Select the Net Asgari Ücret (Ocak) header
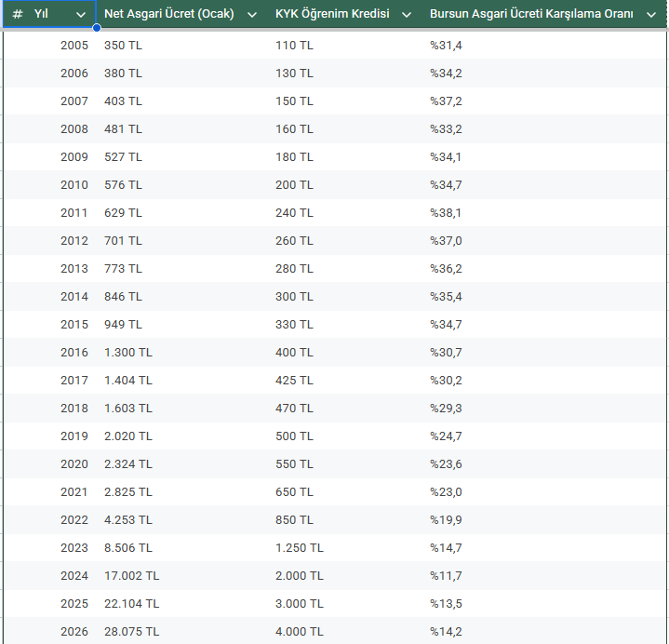The height and width of the screenshot is (644, 669). 168,14
